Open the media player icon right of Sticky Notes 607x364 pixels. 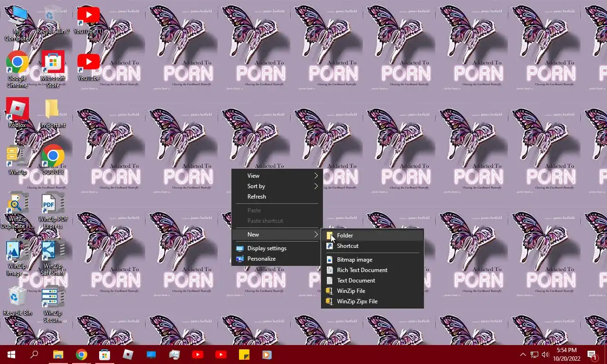267,355
